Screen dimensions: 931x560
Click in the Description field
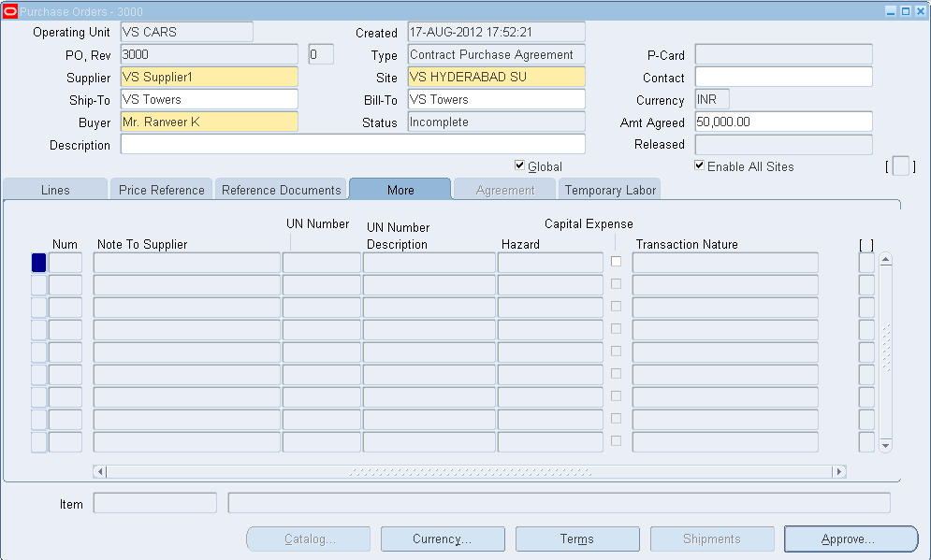pos(353,144)
